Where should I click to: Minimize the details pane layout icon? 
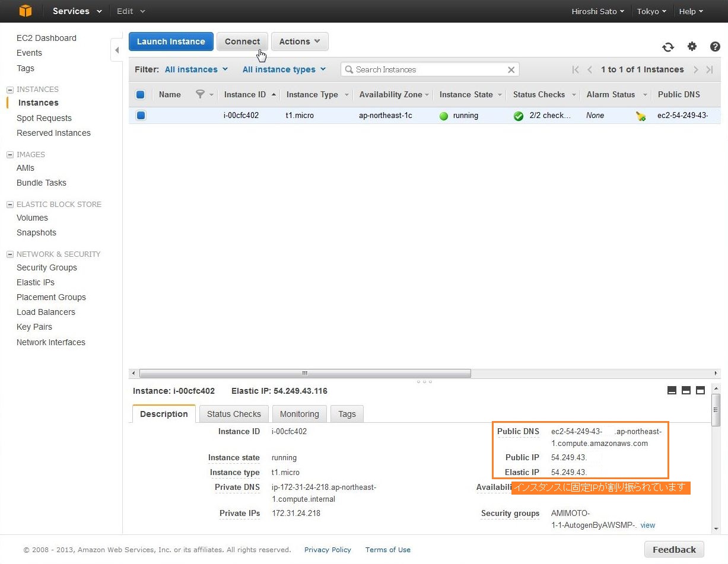point(672,390)
